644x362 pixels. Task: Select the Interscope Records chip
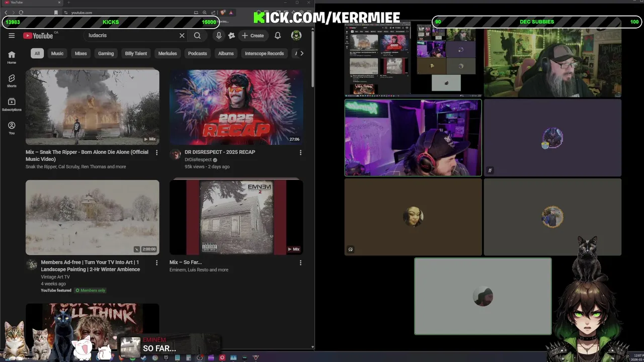click(264, 53)
